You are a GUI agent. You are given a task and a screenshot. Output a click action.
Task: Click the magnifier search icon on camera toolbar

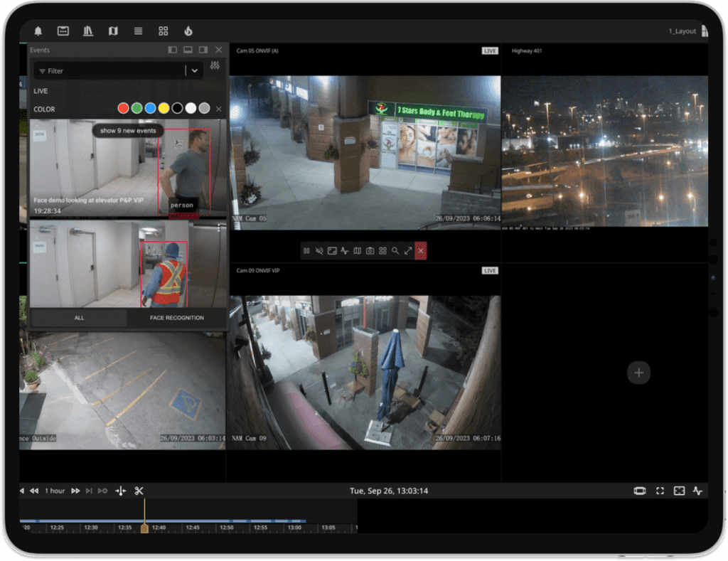coord(395,251)
